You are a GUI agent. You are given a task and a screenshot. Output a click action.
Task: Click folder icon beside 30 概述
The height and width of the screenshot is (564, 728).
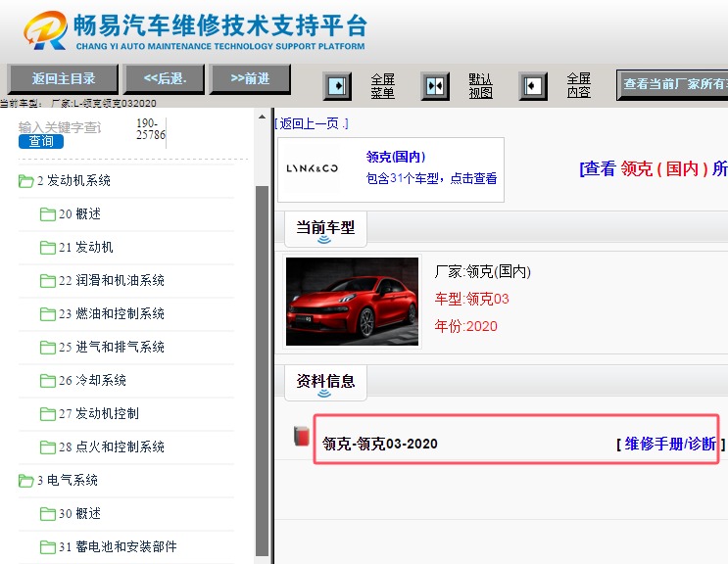click(x=48, y=514)
